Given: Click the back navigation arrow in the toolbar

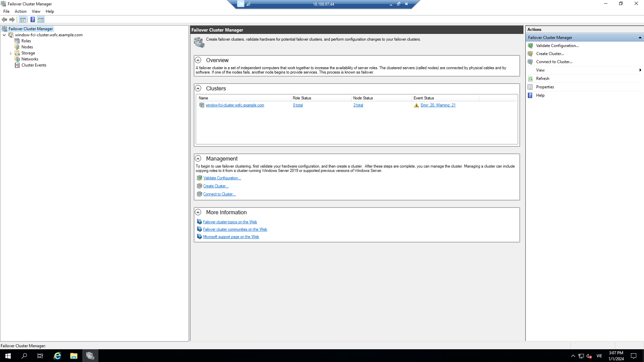Looking at the screenshot, I should 4,19.
